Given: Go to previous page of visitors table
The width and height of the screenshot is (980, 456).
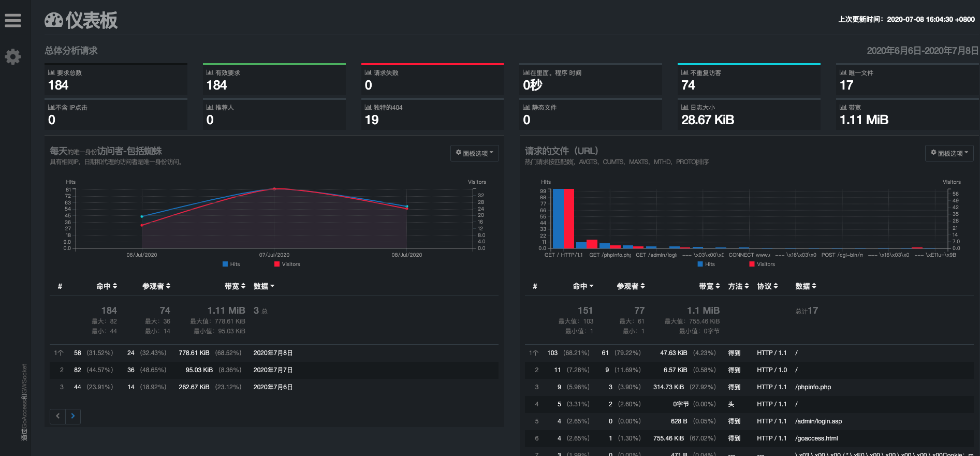Looking at the screenshot, I should pos(57,416).
